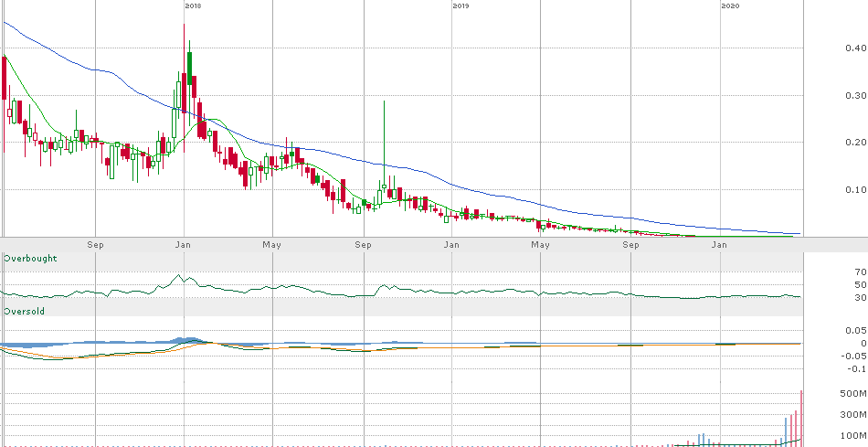Click the 2019 year label
The width and height of the screenshot is (868, 447).
[x=460, y=5]
